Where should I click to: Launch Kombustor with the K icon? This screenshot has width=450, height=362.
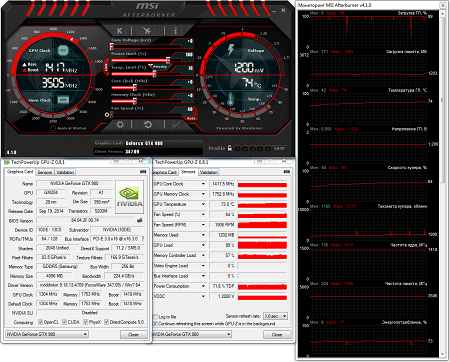(x=119, y=31)
